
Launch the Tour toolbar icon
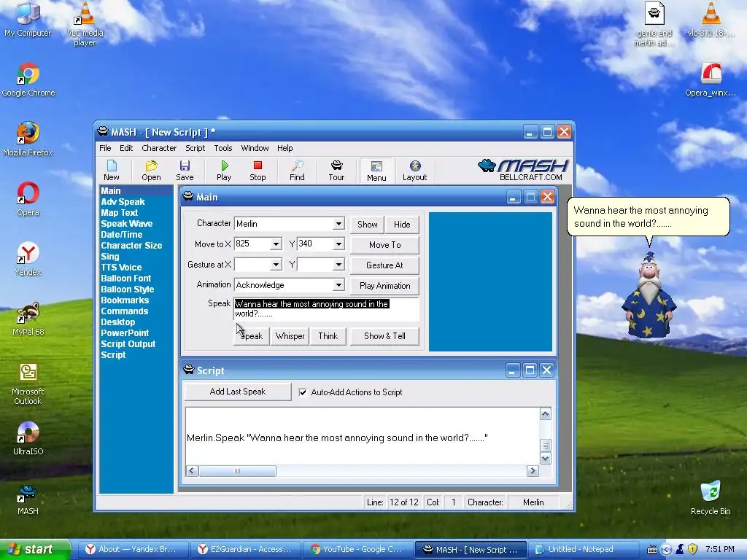(x=336, y=171)
